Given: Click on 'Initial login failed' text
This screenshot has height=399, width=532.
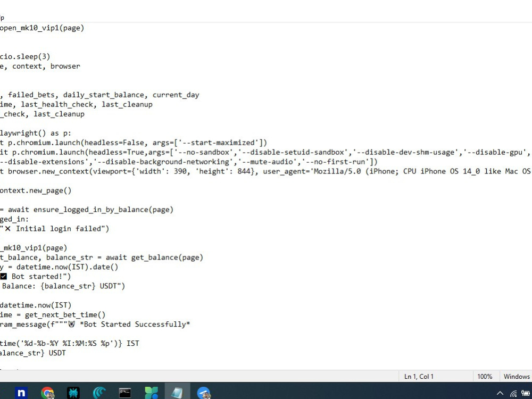Looking at the screenshot, I should (x=59, y=229).
